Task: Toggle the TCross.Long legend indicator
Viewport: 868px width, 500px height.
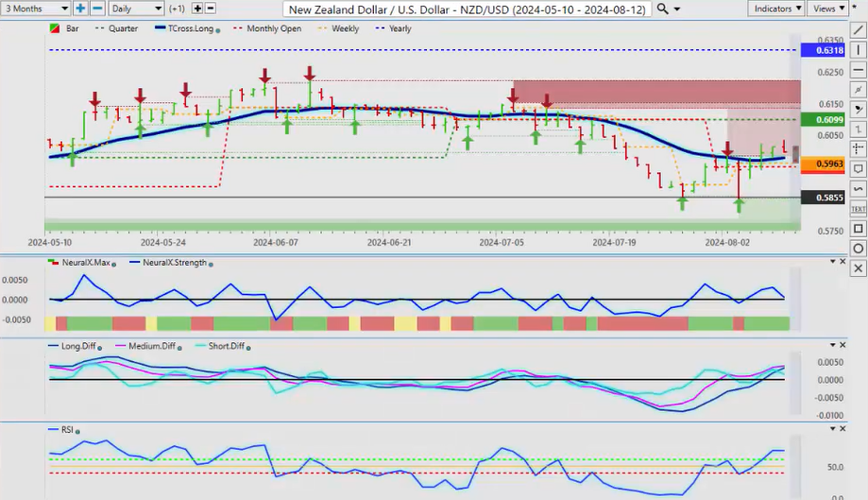Action: tap(189, 28)
